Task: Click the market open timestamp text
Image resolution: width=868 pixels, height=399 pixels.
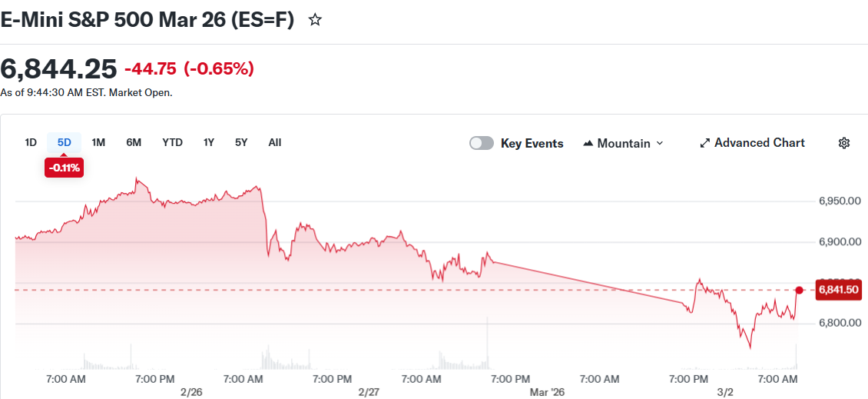Action: click(x=86, y=92)
